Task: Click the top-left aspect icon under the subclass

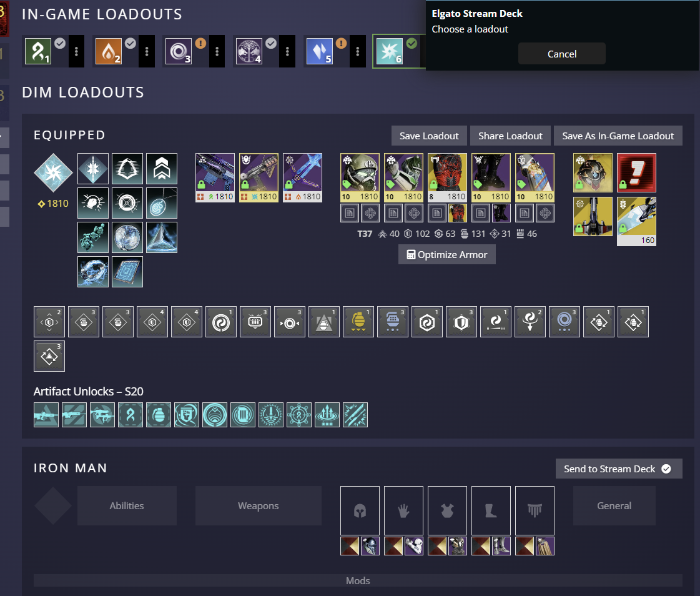Action: point(92,168)
